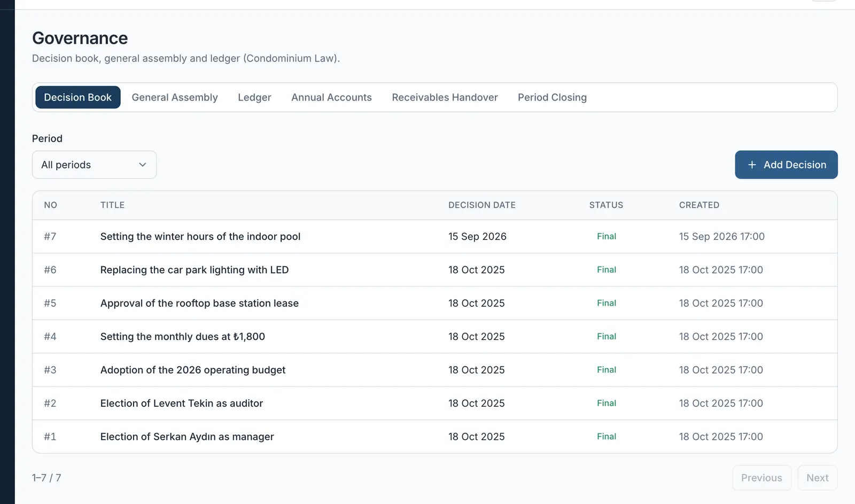Switch to the Ledger tab
This screenshot has width=855, height=504.
click(x=254, y=97)
